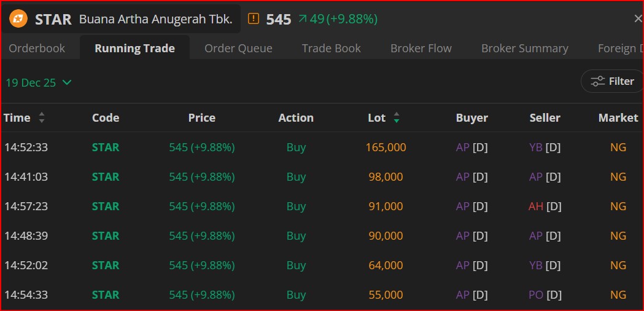
Task: Sort trades by the Lot column arrows
Action: click(397, 117)
